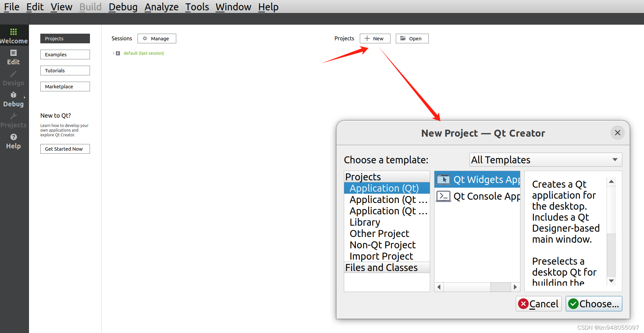This screenshot has height=333, width=644.
Task: Select Library category in template list
Action: tap(387, 222)
